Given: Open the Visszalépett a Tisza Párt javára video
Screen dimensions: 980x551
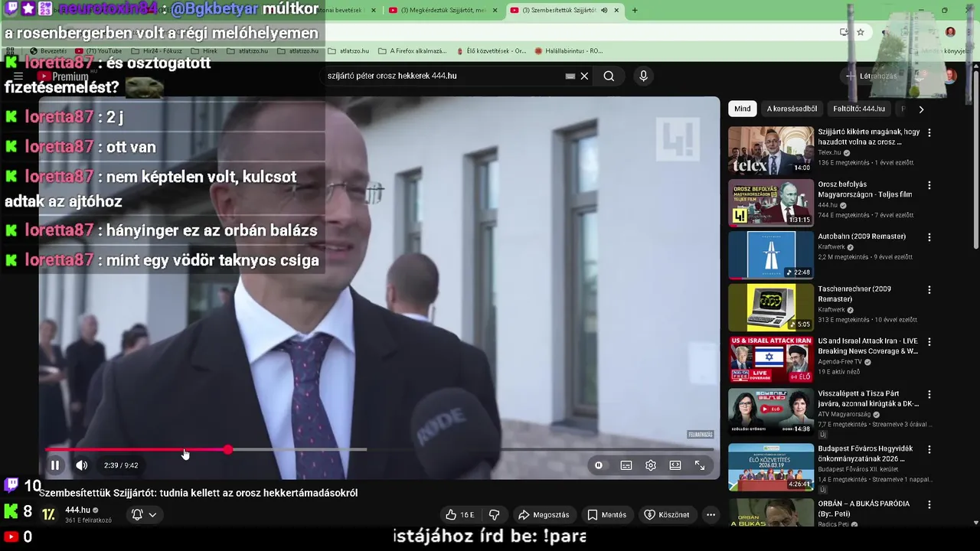Looking at the screenshot, I should tap(771, 412).
